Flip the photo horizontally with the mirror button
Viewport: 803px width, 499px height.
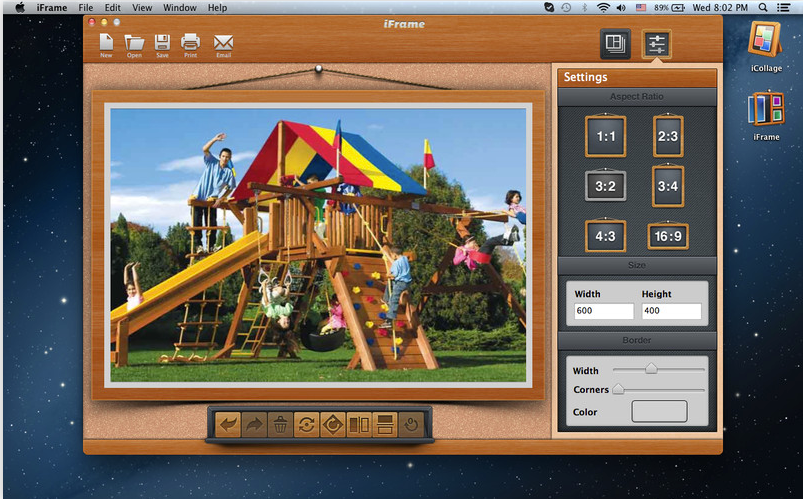coord(359,425)
